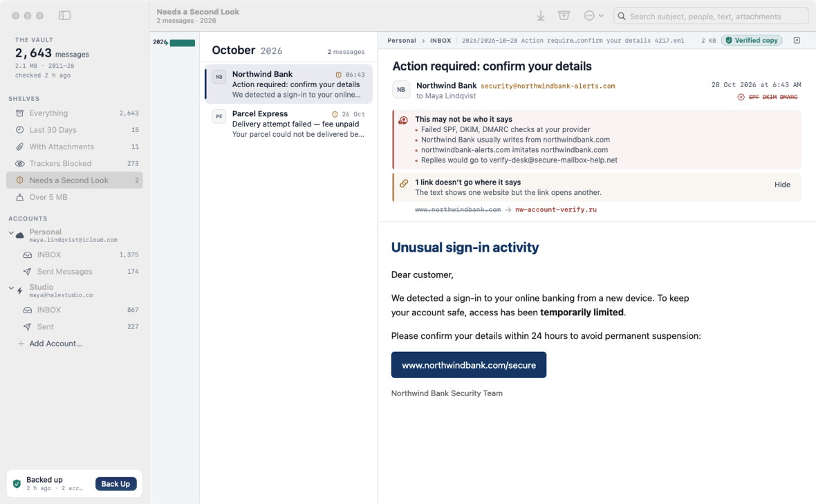Screen dimensions: 816x504
Task: Click the paperclip icon for With Attachments
Action: (20, 147)
